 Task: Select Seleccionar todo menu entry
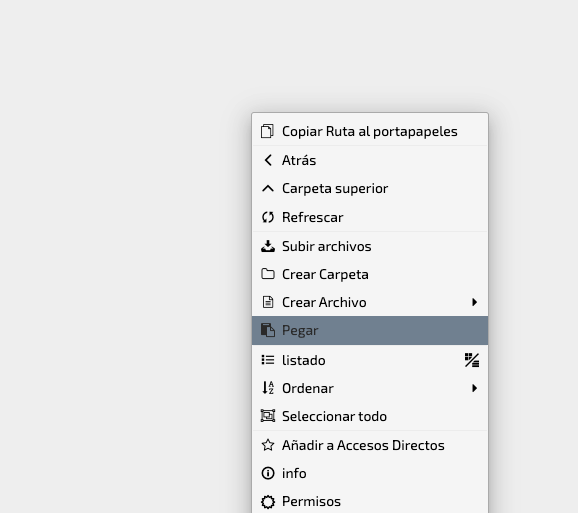click(x=370, y=416)
